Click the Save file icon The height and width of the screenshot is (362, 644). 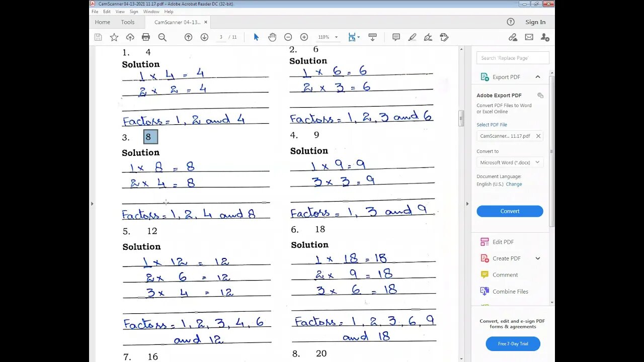point(98,37)
